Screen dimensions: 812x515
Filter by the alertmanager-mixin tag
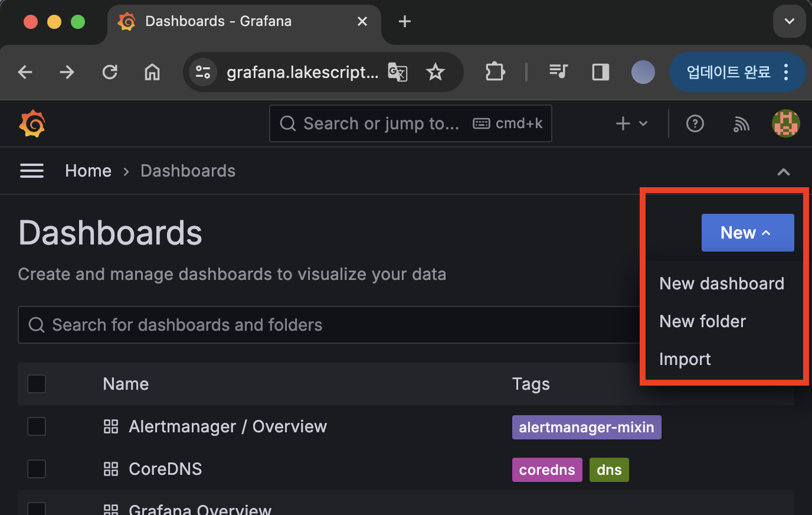(x=587, y=427)
